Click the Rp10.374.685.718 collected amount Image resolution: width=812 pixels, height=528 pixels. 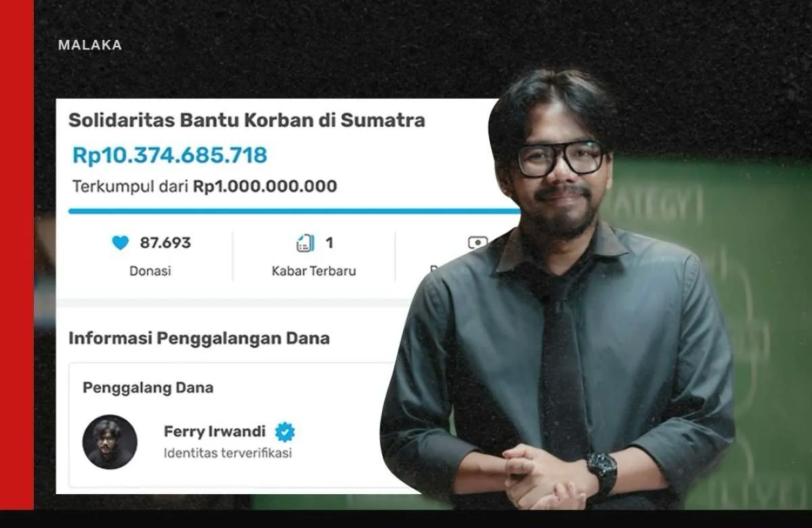(170, 155)
